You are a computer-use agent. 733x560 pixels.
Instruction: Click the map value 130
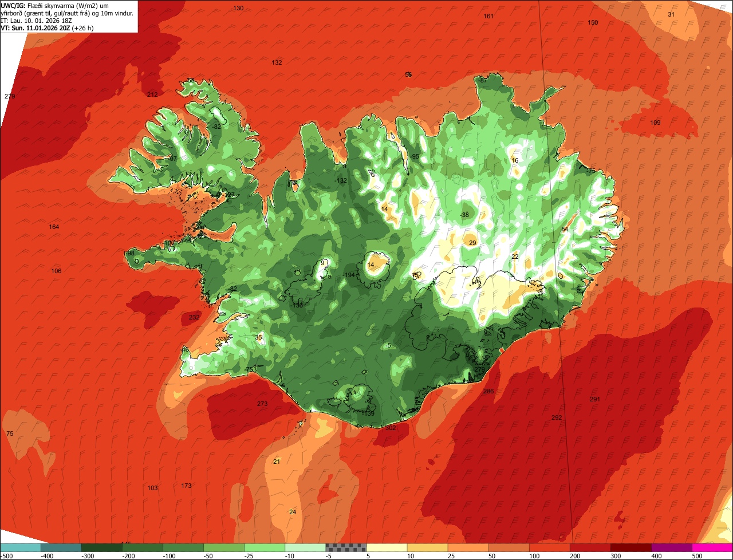click(x=238, y=8)
